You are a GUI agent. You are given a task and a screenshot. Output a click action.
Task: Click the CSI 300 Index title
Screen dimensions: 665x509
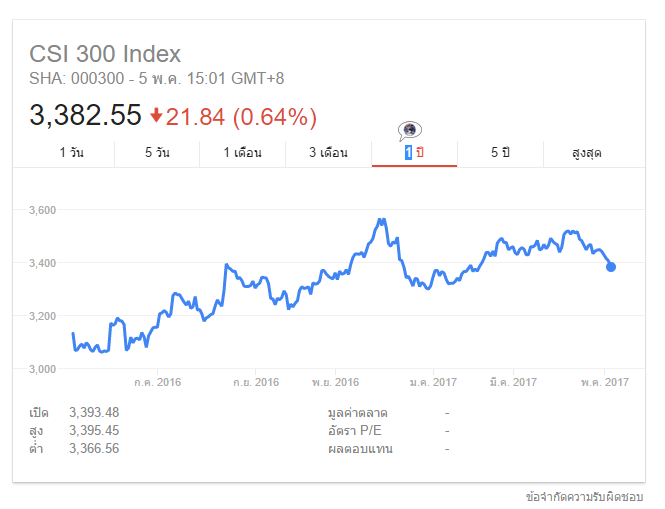pyautogui.click(x=105, y=54)
